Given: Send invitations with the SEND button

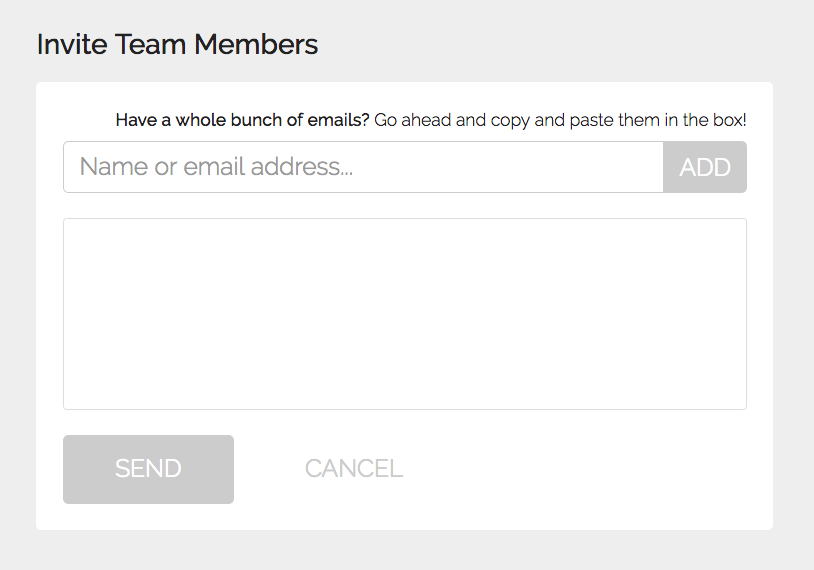Looking at the screenshot, I should 148,469.
